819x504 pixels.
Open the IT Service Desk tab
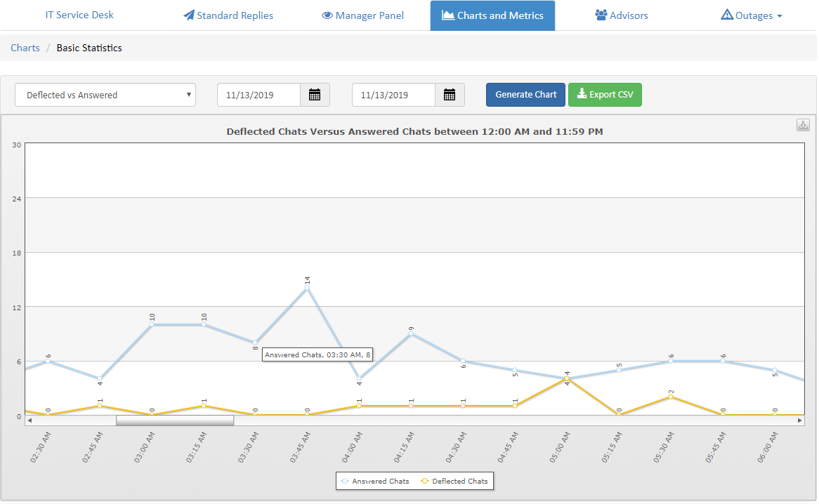(x=79, y=15)
